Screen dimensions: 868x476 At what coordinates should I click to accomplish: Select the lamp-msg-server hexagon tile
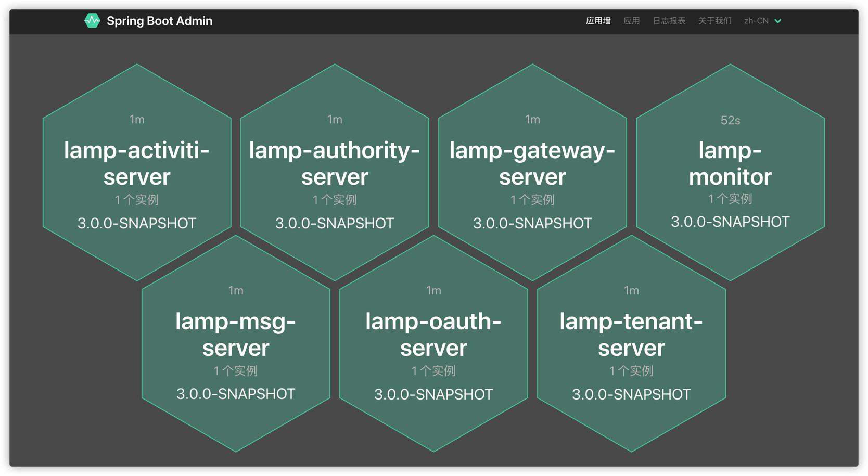point(236,335)
